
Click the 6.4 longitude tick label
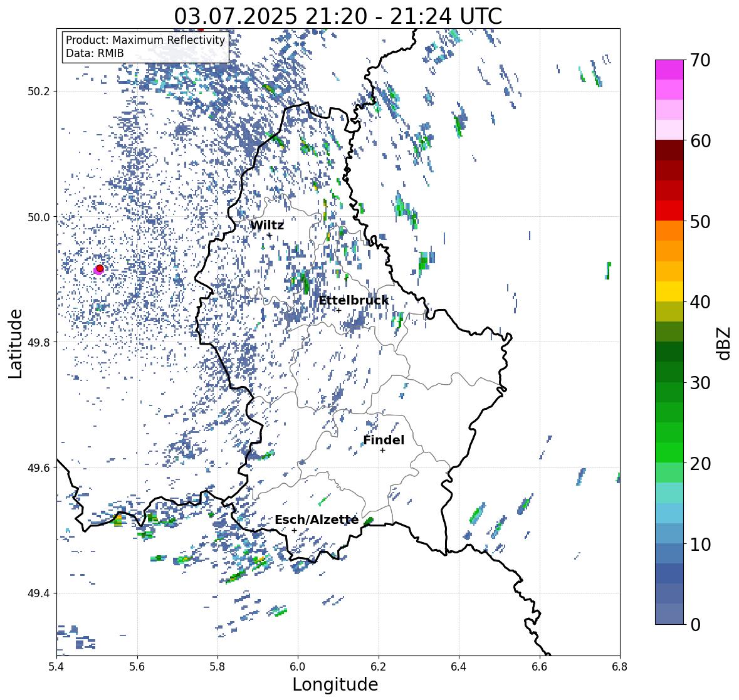click(459, 666)
